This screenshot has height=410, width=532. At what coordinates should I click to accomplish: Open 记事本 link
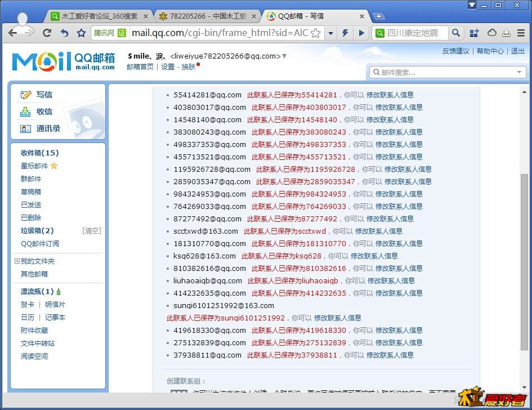point(55,317)
